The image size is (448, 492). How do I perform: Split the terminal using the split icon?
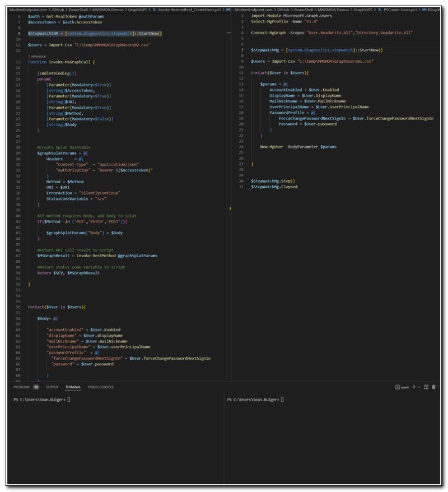(x=426, y=387)
